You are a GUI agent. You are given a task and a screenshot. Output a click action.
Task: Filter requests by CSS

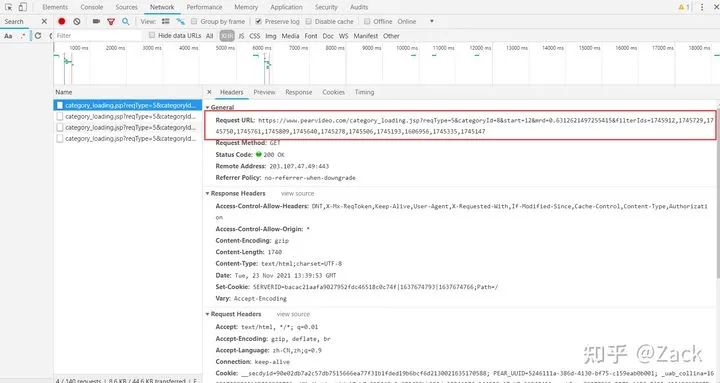[255, 36]
